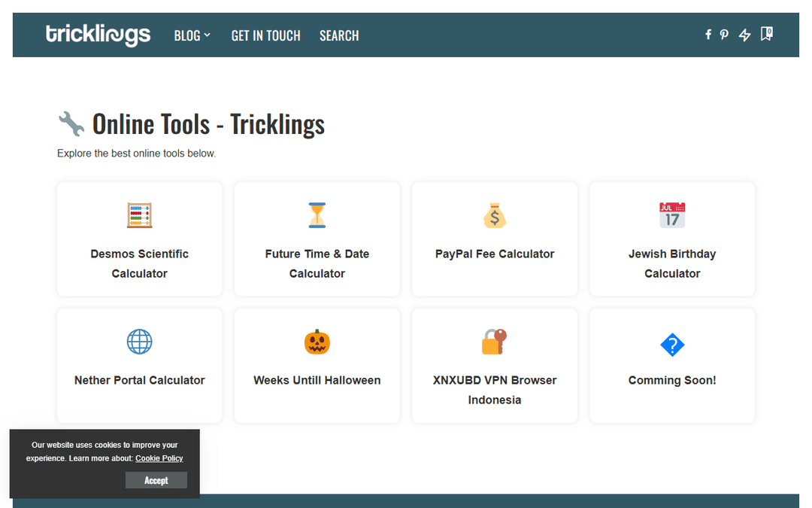Viewport: 812px width, 508px height.
Task: Click the calendar icon on the Jewish Birthday card
Action: pos(672,215)
